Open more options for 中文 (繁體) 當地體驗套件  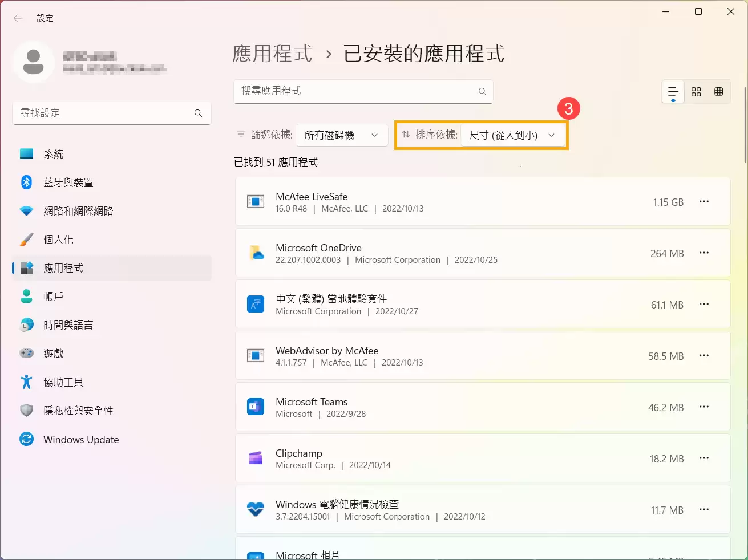(704, 305)
